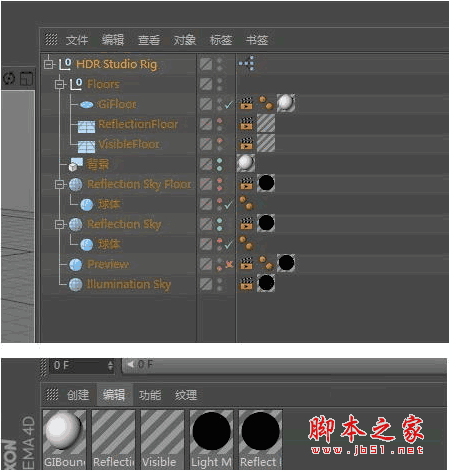Toggle visibility dots for Reflection Sky
This screenshot has width=452, height=471.
point(220,224)
